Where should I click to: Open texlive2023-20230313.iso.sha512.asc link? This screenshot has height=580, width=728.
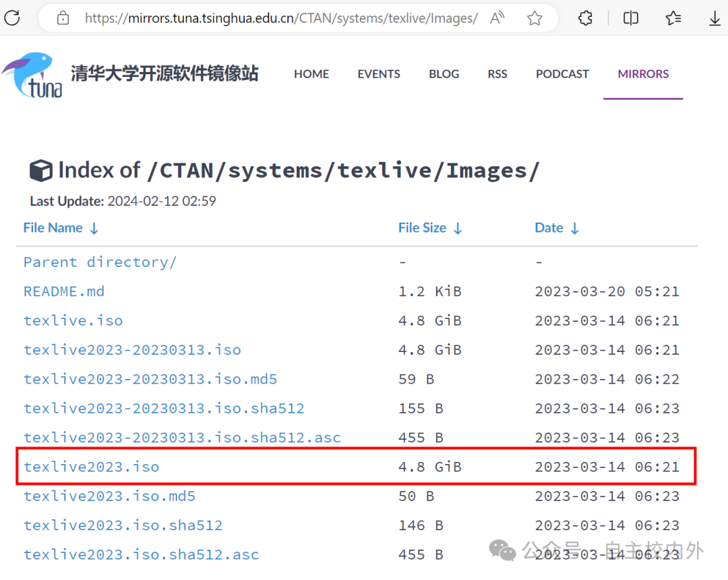[183, 438]
